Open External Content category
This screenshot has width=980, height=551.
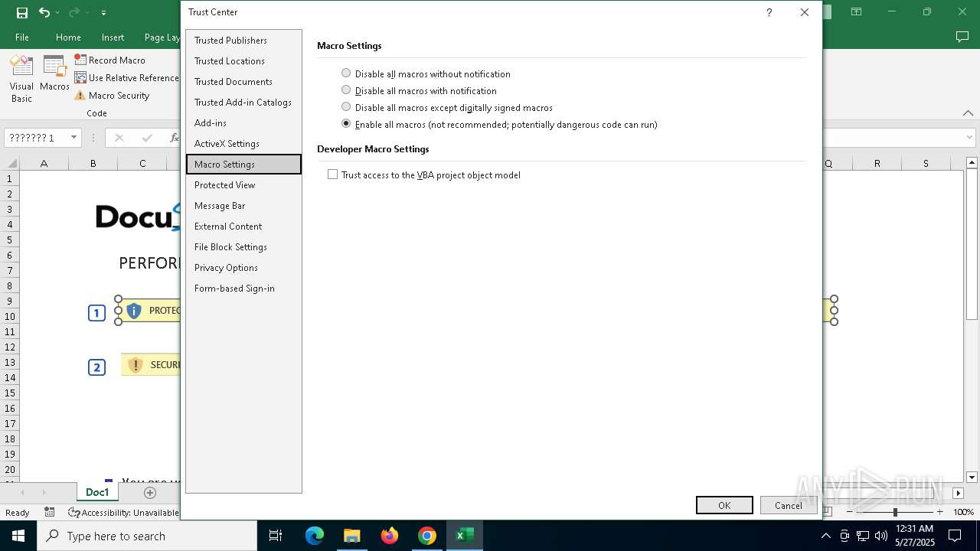(x=243, y=226)
